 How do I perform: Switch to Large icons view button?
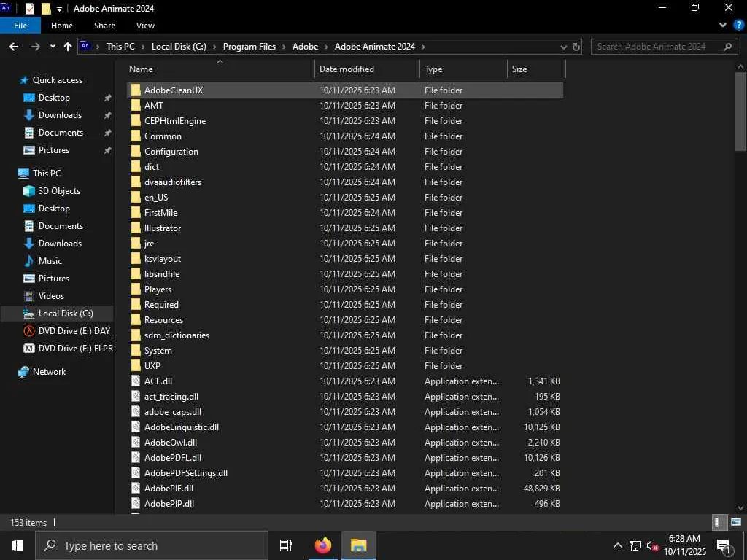[736, 522]
